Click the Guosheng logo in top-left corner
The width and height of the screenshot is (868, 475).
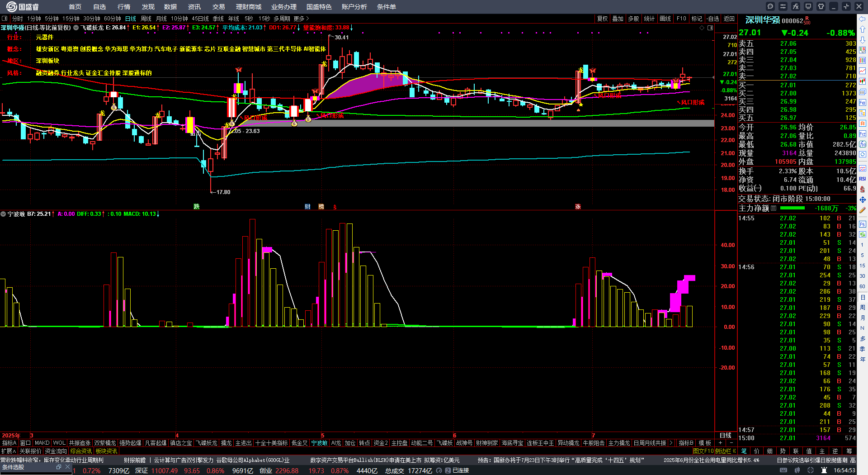click(22, 7)
